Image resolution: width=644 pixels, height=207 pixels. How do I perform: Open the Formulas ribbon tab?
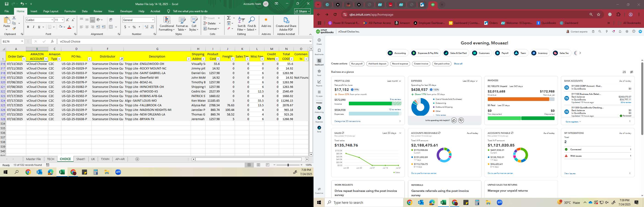[x=70, y=11]
